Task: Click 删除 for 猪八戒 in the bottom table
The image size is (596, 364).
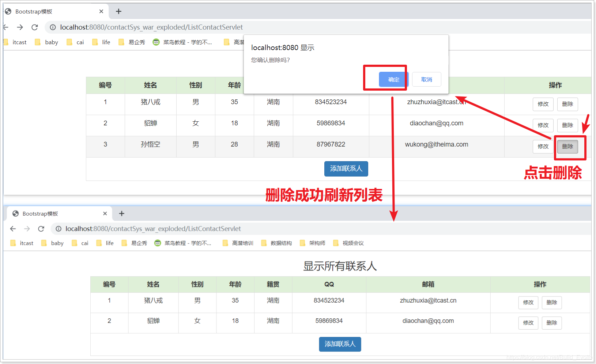Action: point(552,303)
